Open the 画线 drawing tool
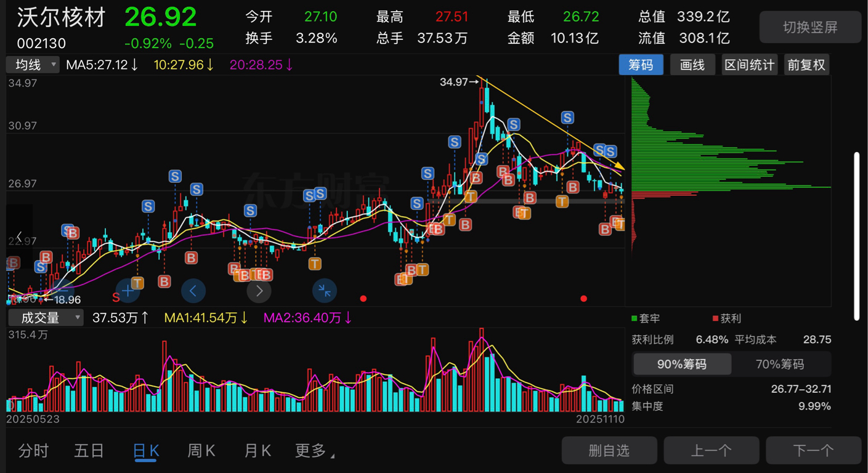 point(692,65)
